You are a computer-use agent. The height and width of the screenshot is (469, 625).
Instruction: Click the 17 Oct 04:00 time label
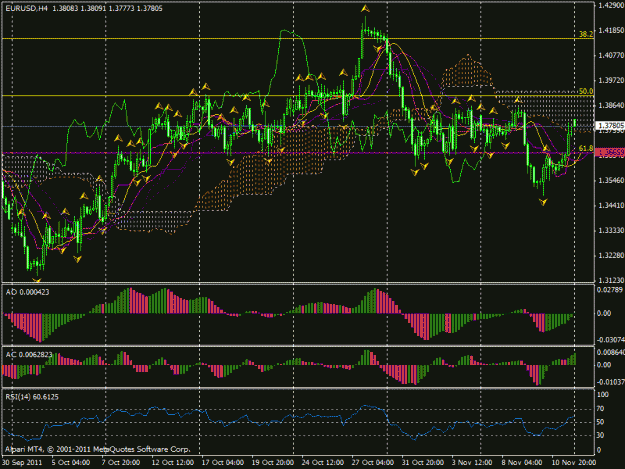click(x=222, y=463)
